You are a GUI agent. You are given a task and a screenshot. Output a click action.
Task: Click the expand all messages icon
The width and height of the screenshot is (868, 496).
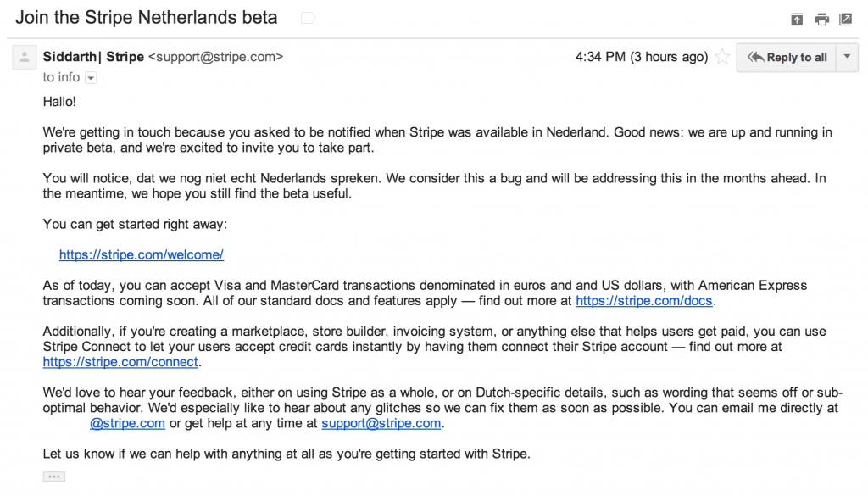coord(796,20)
